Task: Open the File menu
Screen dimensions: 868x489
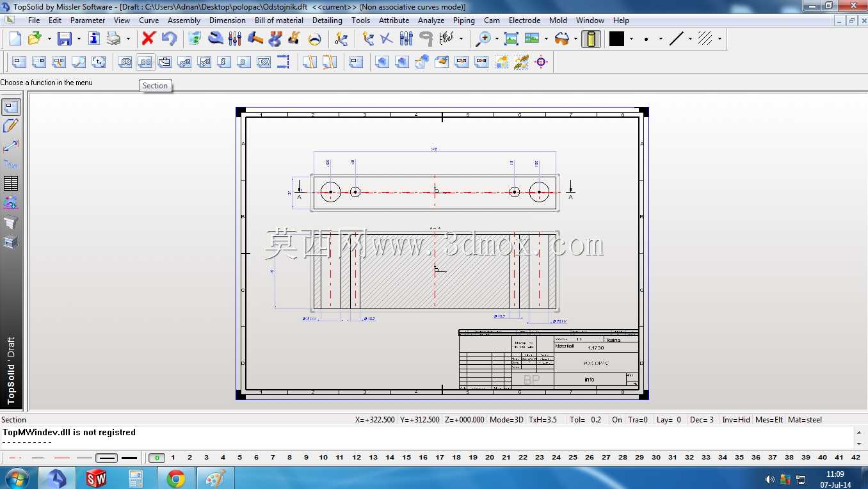Action: coord(34,20)
